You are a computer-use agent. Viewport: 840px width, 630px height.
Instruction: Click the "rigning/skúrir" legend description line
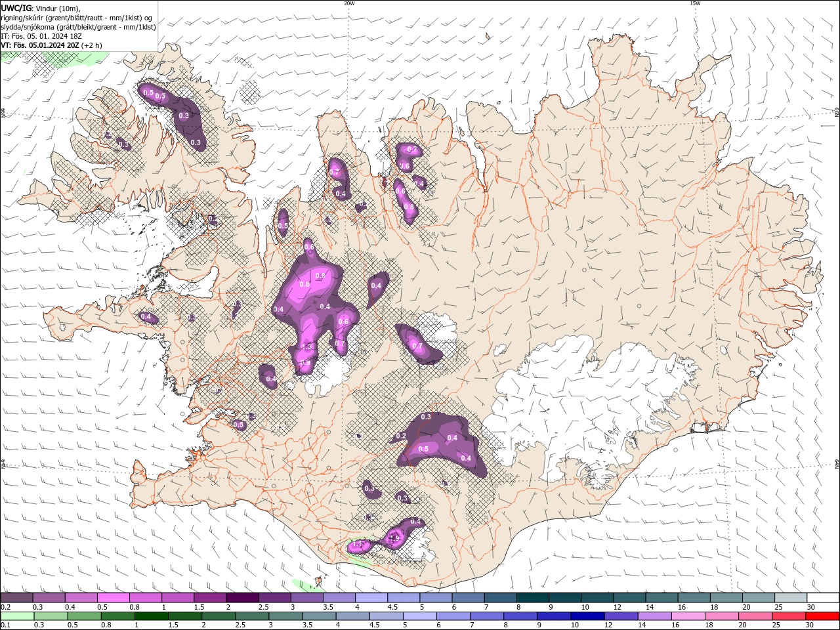pyautogui.click(x=77, y=18)
